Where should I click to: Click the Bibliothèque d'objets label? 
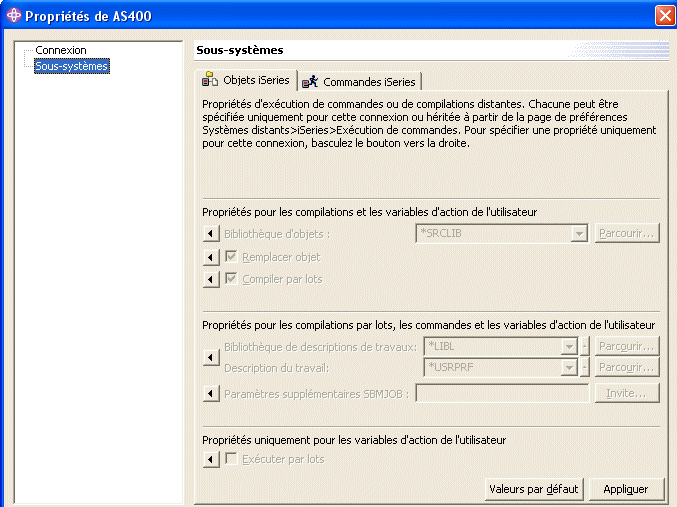click(277, 234)
